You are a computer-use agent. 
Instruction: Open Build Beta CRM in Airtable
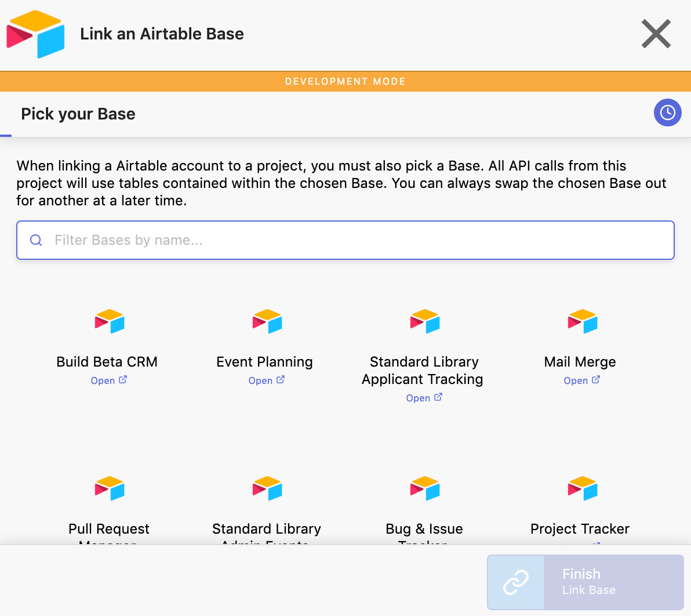(x=109, y=380)
